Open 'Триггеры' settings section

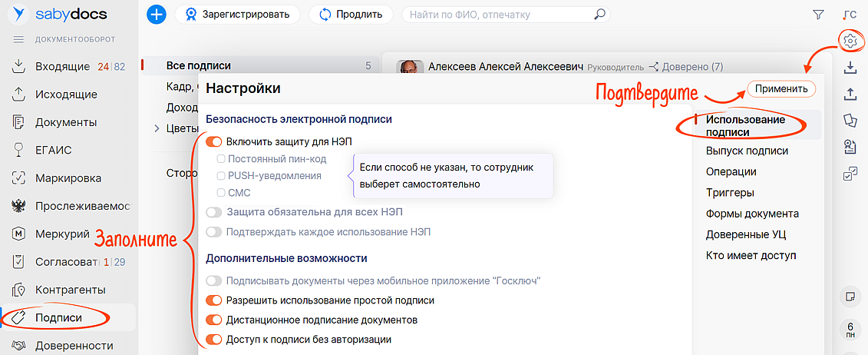pyautogui.click(x=730, y=193)
